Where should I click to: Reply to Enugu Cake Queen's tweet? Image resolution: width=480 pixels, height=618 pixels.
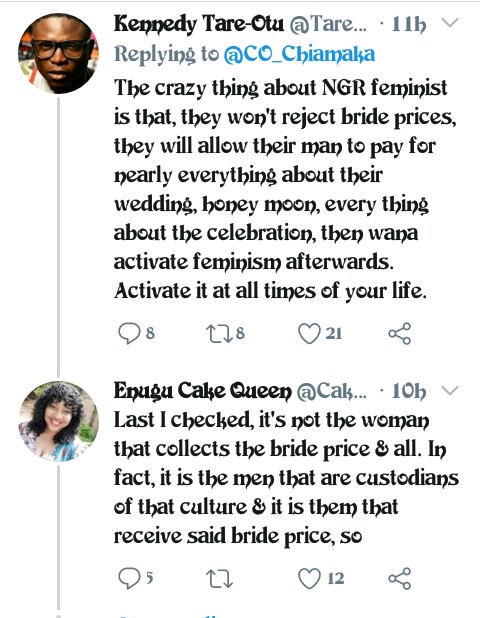pyautogui.click(x=129, y=578)
